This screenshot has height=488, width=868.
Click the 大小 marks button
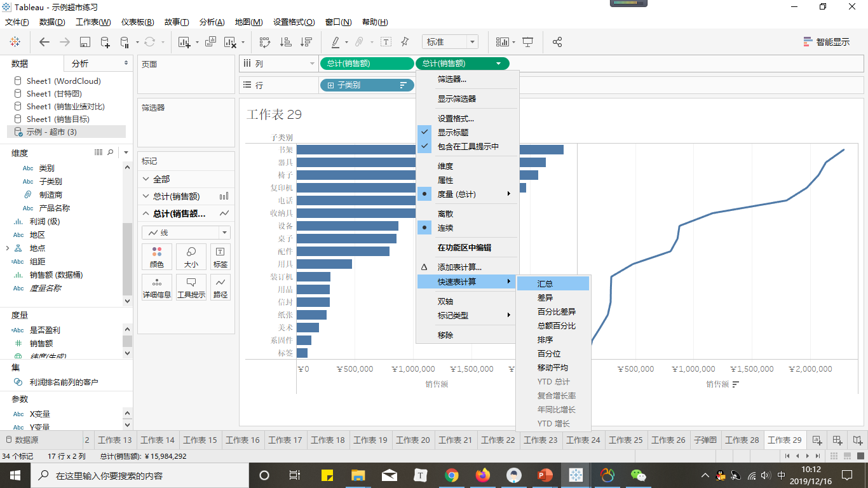pos(191,257)
